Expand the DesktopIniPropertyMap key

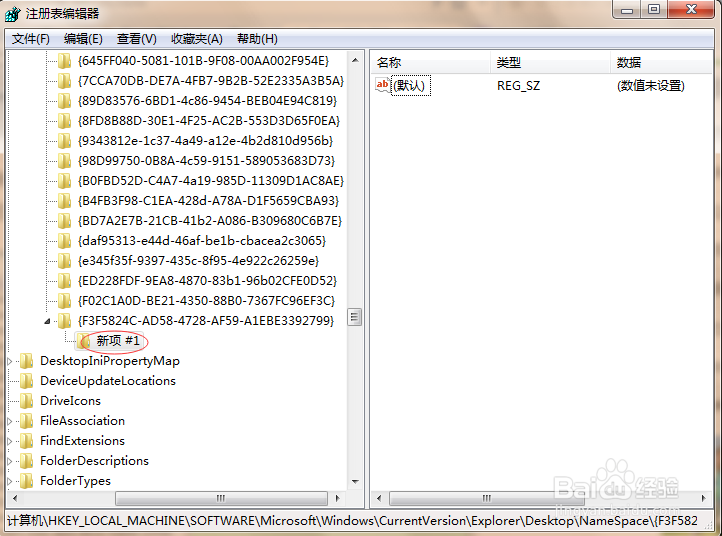[10, 361]
